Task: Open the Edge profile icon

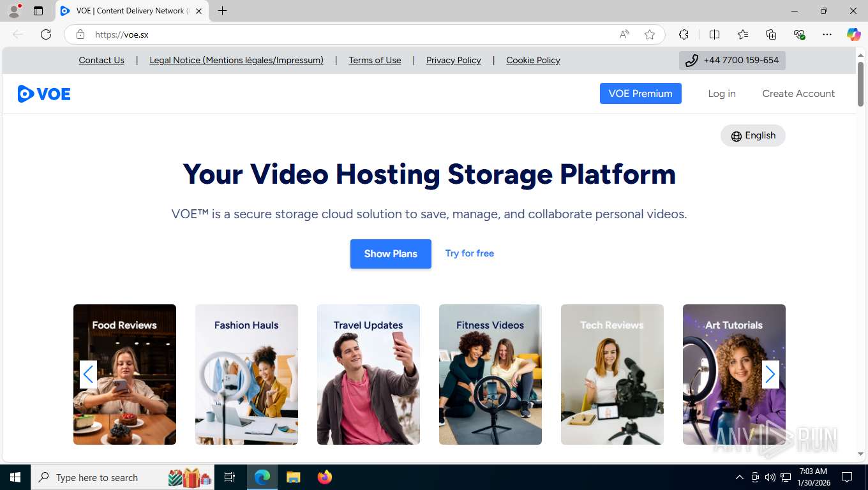Action: pos(14,11)
